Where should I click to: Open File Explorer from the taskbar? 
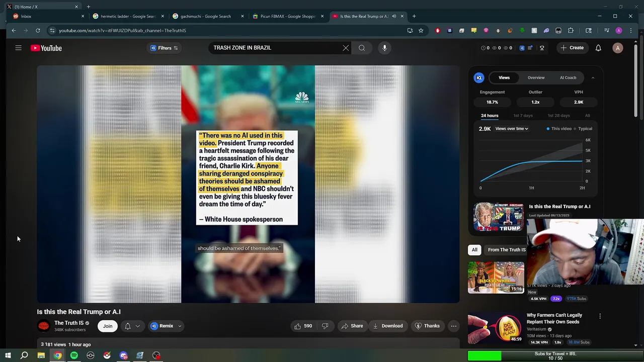coord(41,355)
